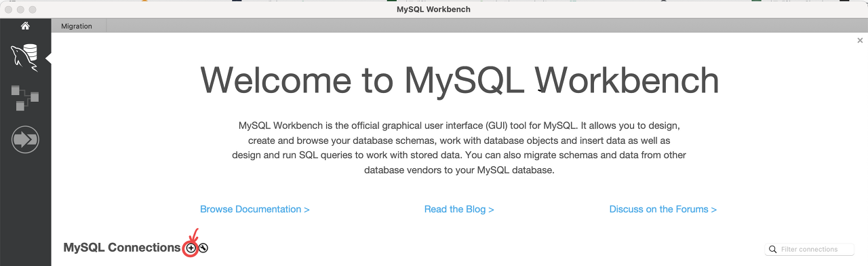Click the Welcome to MySQL Workbench heading
The image size is (868, 266).
(x=460, y=80)
